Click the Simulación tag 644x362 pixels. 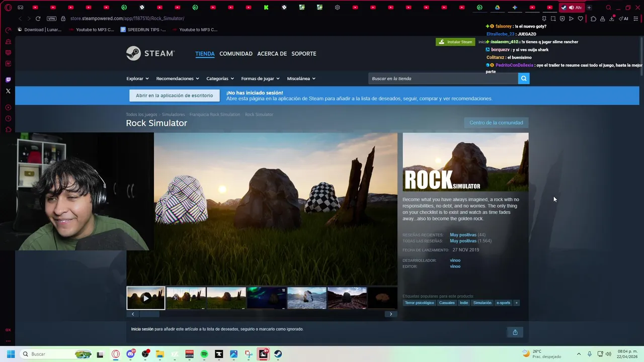[482, 303]
